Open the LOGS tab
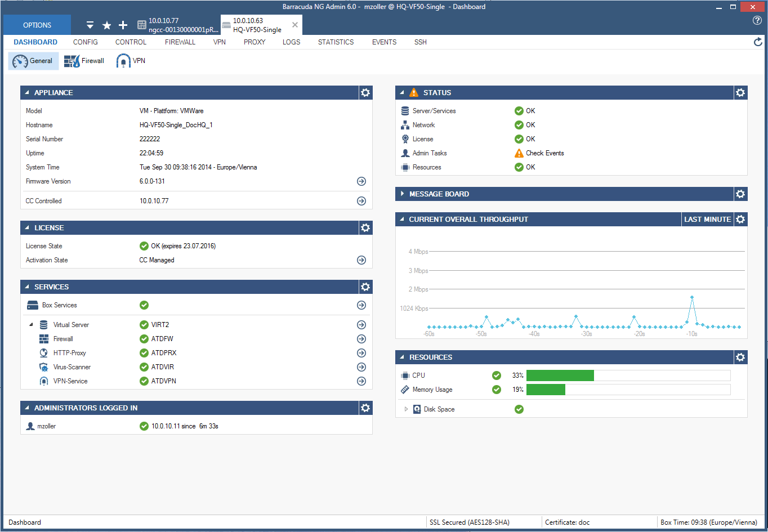768x532 pixels. click(x=292, y=42)
